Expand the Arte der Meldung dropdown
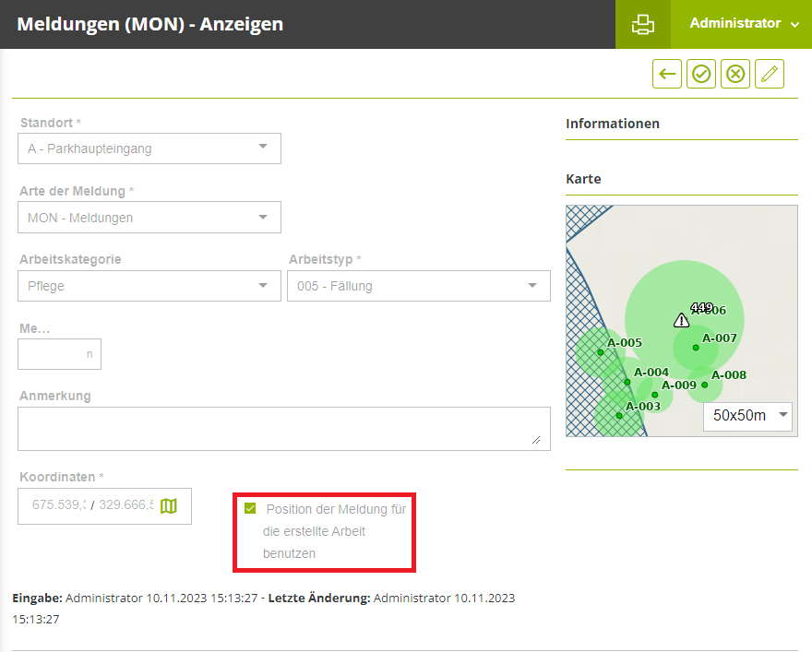This screenshot has width=812, height=652. coord(149,218)
